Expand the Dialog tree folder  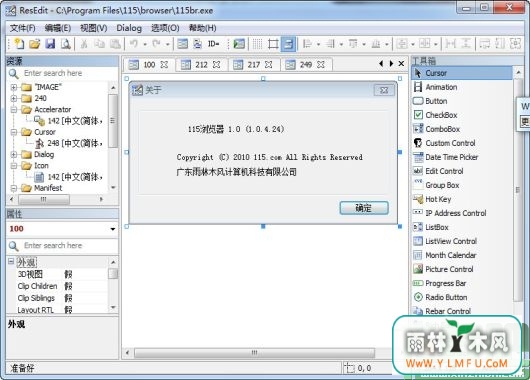[14, 155]
